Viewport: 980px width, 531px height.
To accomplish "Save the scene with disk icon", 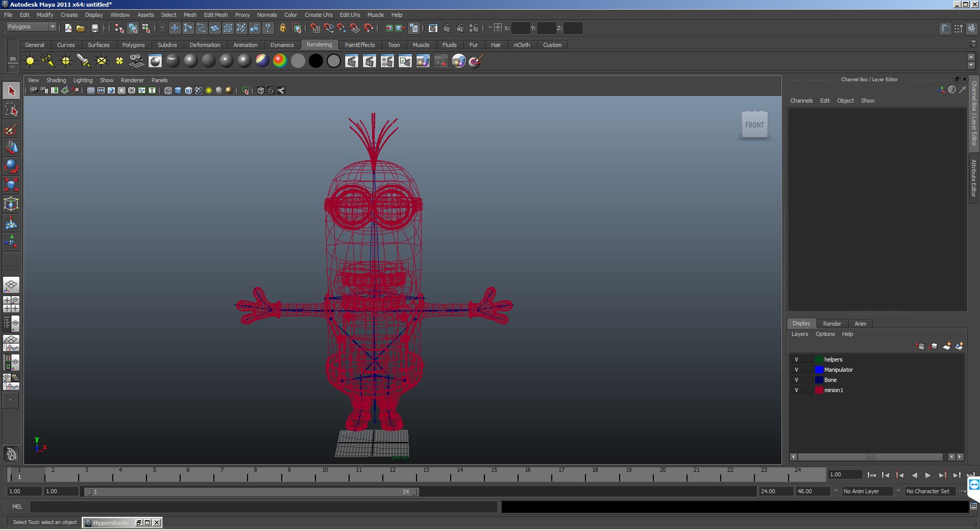I will coord(94,28).
